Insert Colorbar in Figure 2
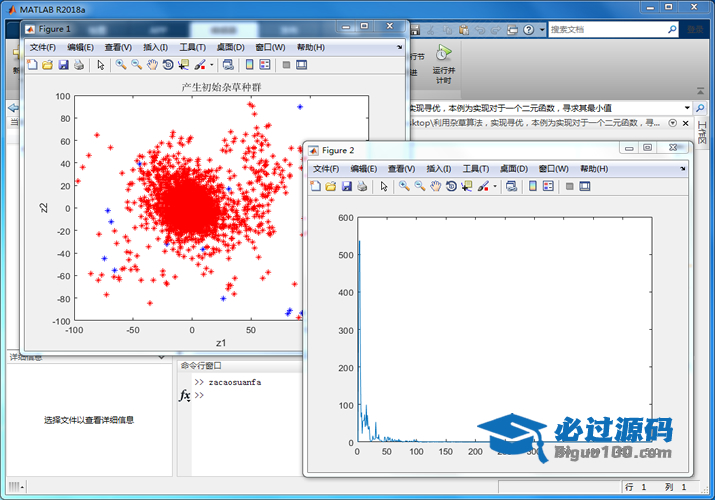The height and width of the screenshot is (500, 715). [533, 186]
